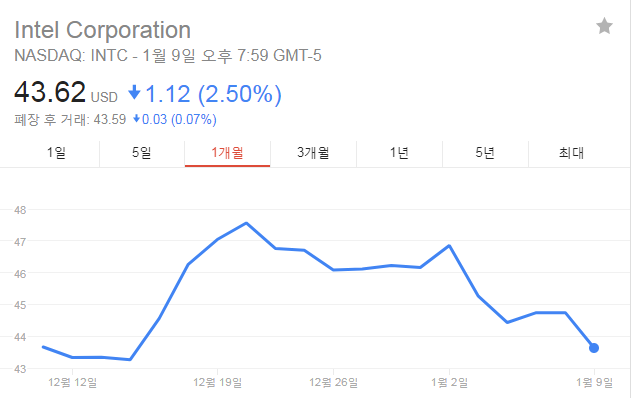Click the 12월 12일 axis label
The height and width of the screenshot is (398, 631).
pos(72,382)
